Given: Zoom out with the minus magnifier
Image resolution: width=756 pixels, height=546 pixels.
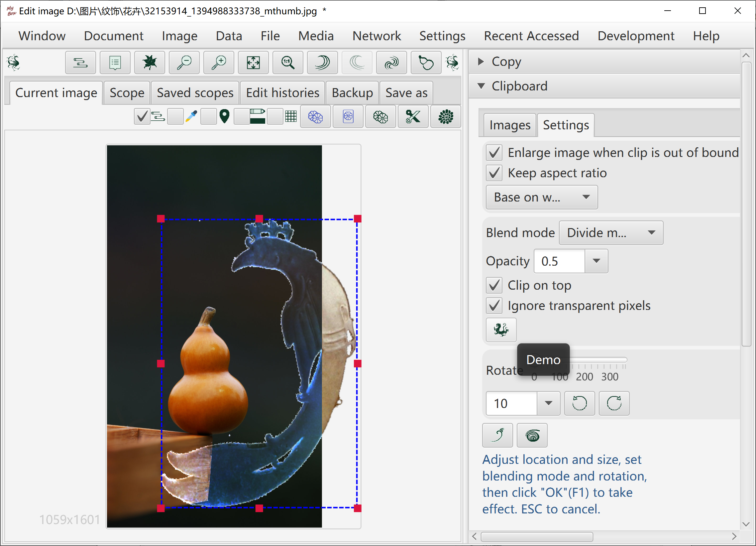Looking at the screenshot, I should point(184,63).
